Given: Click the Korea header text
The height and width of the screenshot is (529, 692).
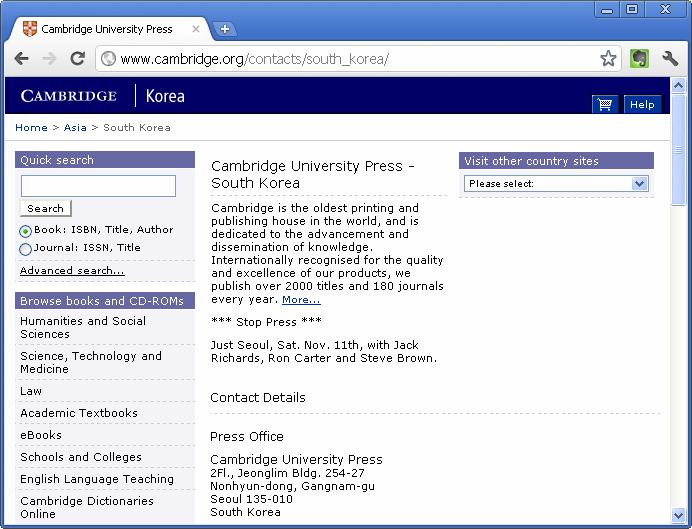Looking at the screenshot, I should click(x=165, y=96).
